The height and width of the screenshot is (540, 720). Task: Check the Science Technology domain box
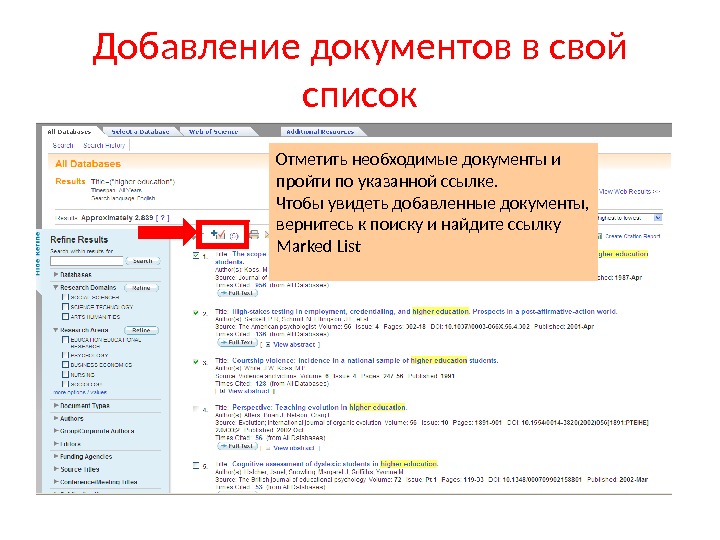[65, 306]
